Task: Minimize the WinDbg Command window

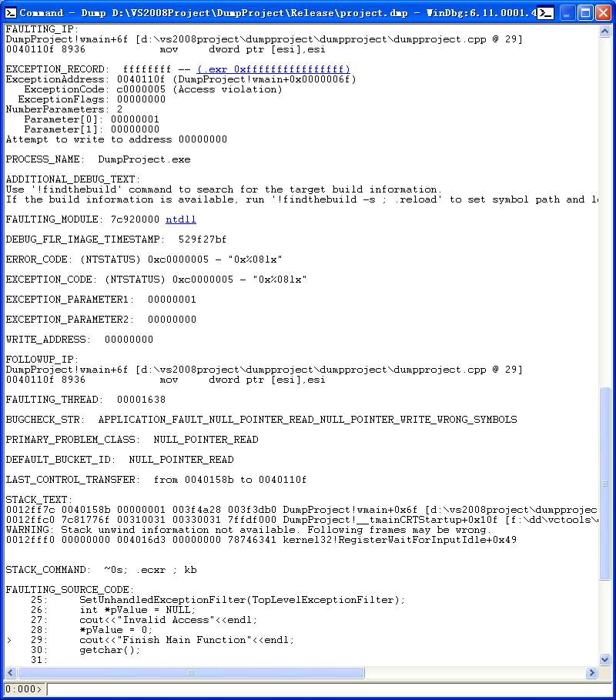Action: pos(567,13)
